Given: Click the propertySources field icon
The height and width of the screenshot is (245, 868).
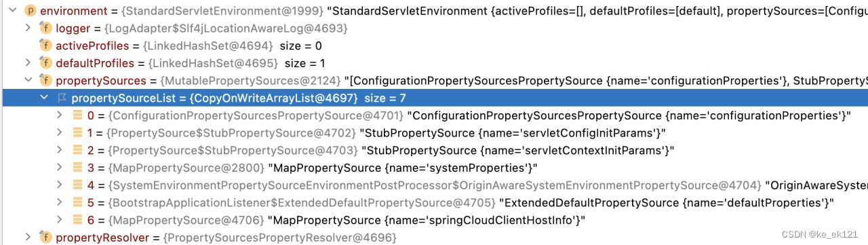Looking at the screenshot, I should (x=46, y=80).
